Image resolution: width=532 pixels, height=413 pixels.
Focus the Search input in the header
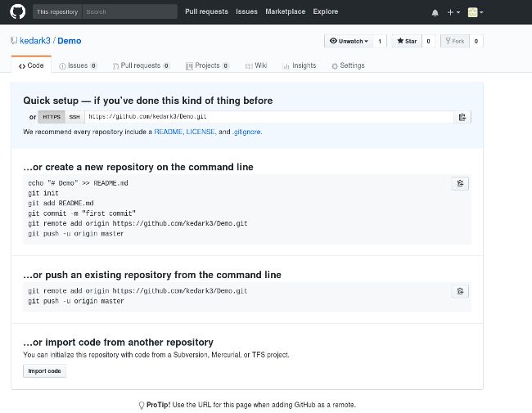129,12
